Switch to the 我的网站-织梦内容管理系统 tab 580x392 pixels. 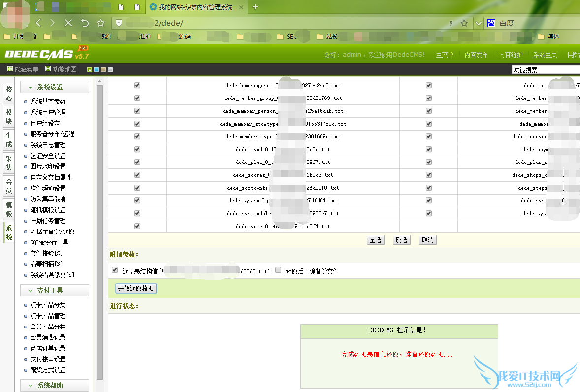(x=196, y=7)
